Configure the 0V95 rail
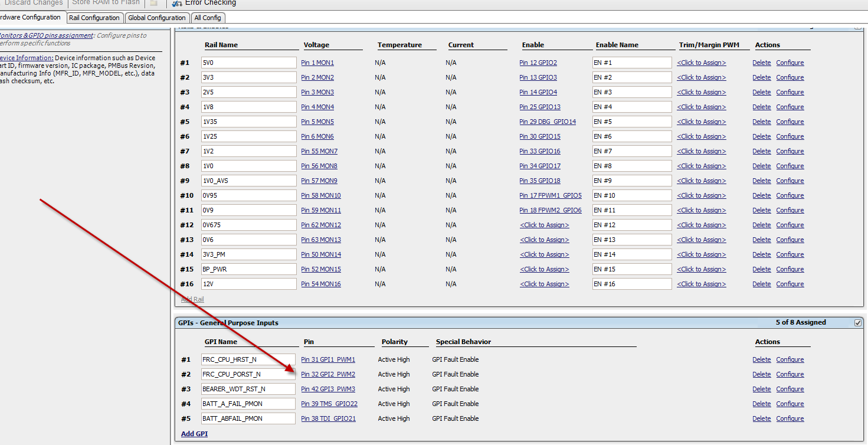Image resolution: width=868 pixels, height=445 pixels. (790, 195)
